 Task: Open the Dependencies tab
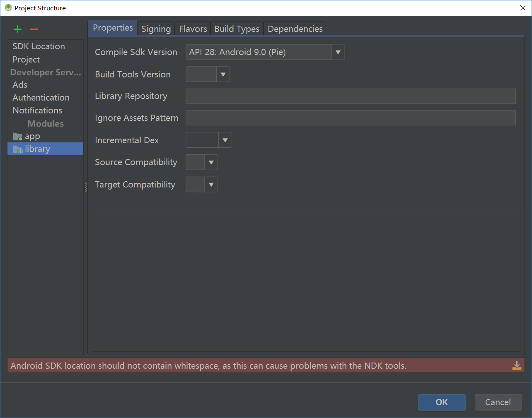tap(295, 29)
